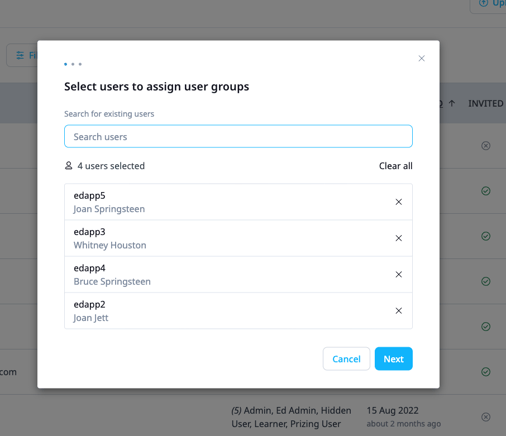Viewport: 506px width, 436px height.
Task: Remove edapp3 Whitney Houston from selection
Action: pos(398,238)
